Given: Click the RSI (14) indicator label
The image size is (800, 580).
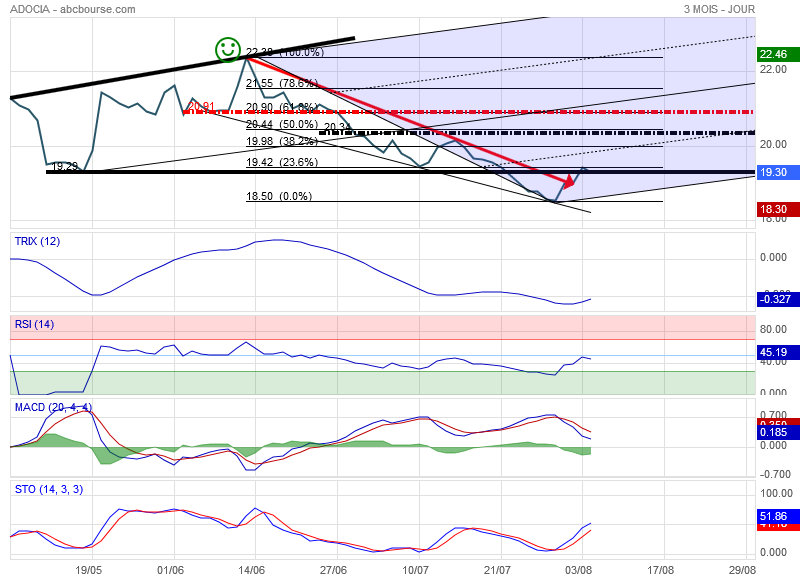Looking at the screenshot, I should tap(34, 324).
